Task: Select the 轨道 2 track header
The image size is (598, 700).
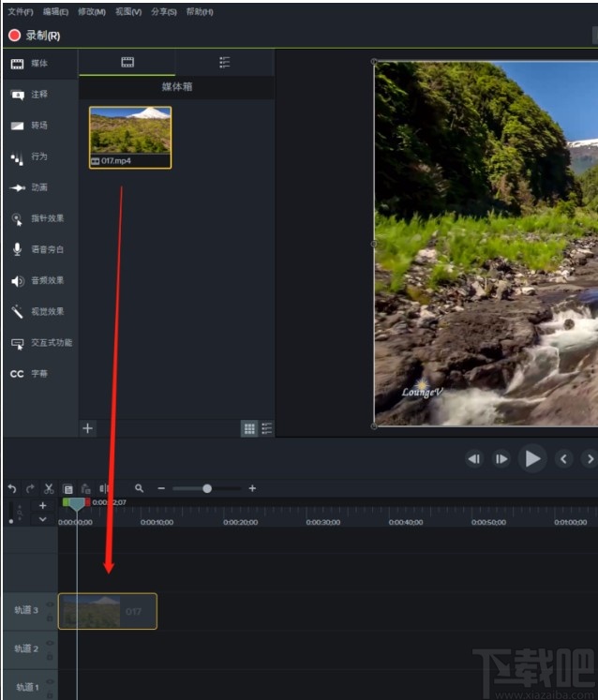Action: 30,649
